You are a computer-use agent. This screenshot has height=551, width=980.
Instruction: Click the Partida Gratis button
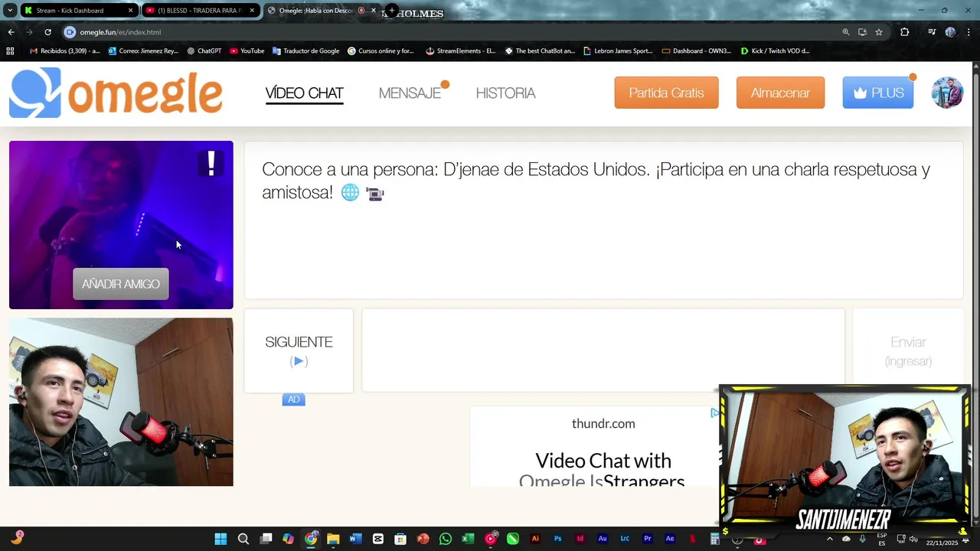coord(666,93)
